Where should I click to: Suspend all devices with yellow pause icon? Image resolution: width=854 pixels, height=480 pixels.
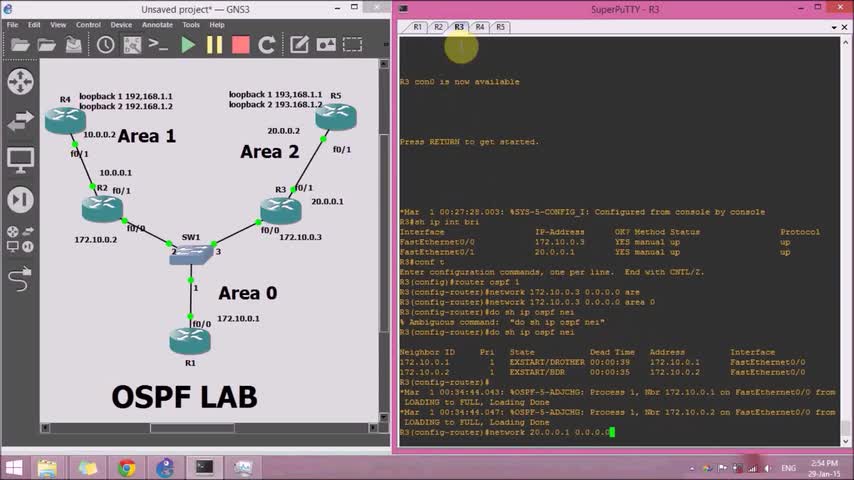(x=215, y=45)
